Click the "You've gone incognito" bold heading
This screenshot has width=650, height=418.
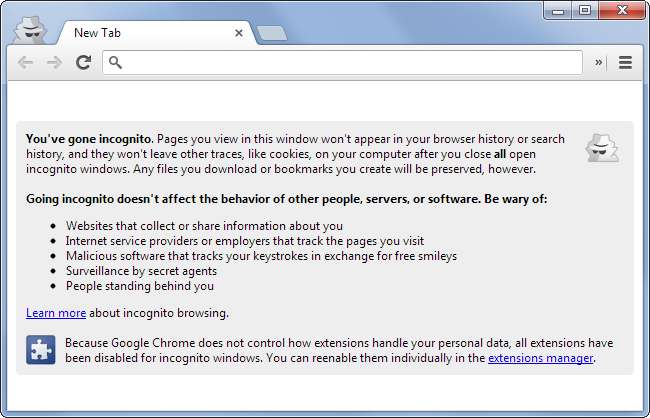(x=89, y=139)
